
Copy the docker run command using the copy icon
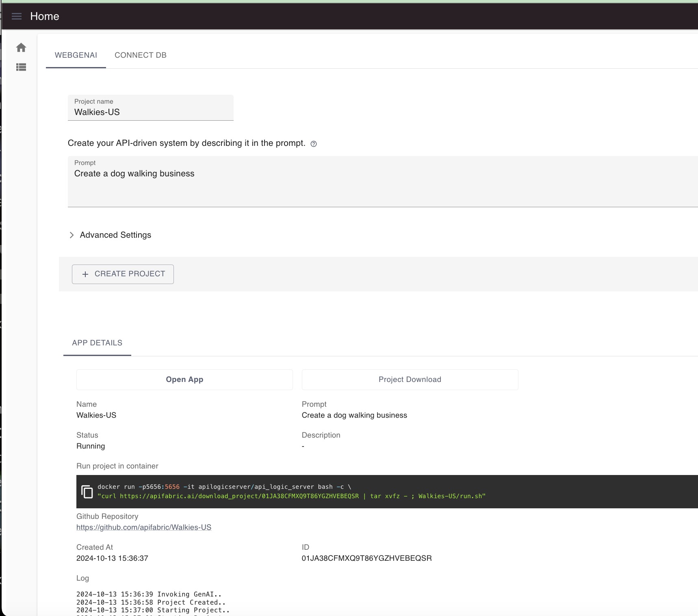87,492
